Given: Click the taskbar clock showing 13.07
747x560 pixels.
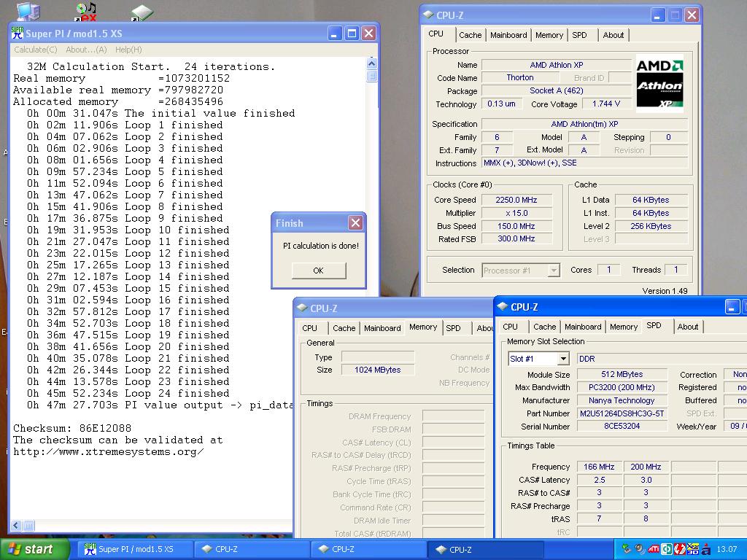Looking at the screenshot, I should [x=727, y=549].
